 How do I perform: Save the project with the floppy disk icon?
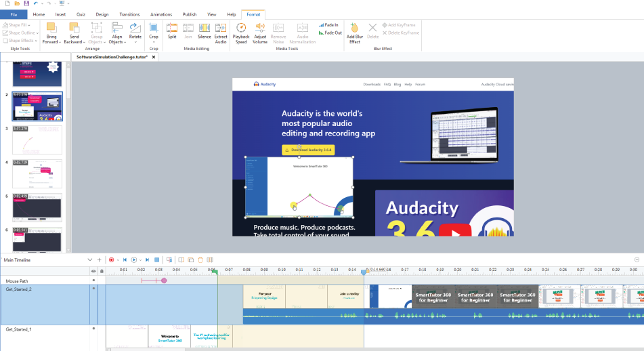pos(26,3)
